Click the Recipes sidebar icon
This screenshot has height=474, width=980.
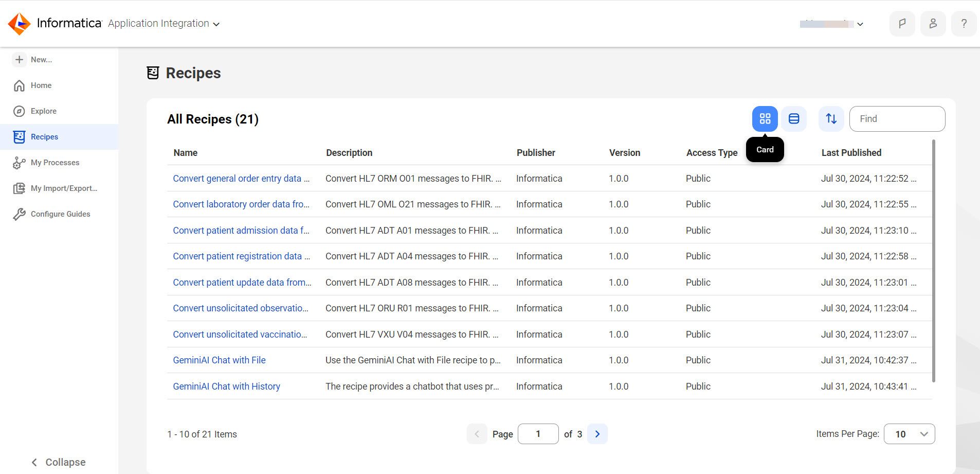[x=19, y=137]
